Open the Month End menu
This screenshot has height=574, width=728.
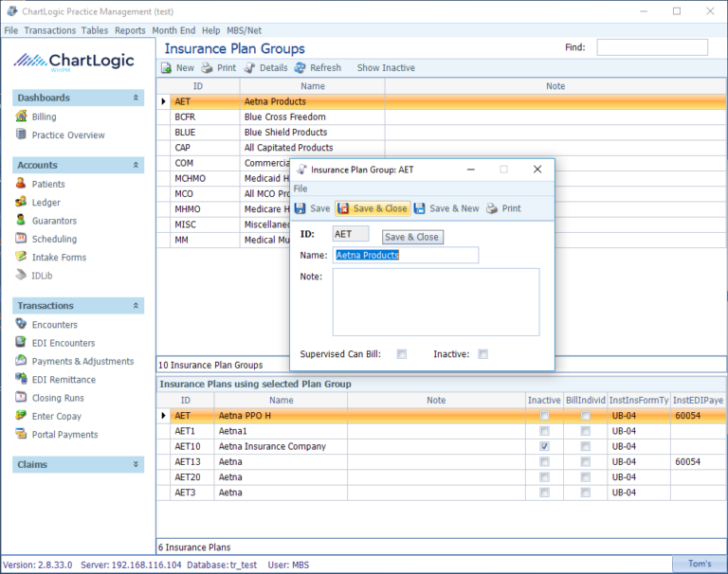click(173, 30)
